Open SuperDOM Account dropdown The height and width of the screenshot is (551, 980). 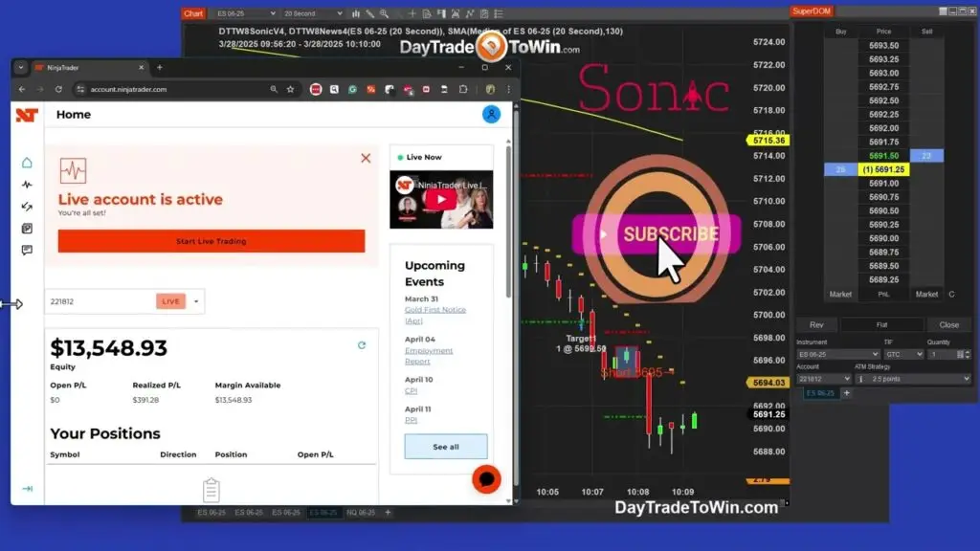[824, 379]
